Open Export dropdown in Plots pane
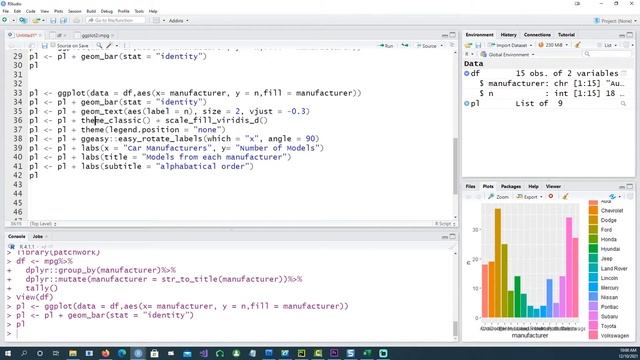640x360 pixels. pos(529,197)
